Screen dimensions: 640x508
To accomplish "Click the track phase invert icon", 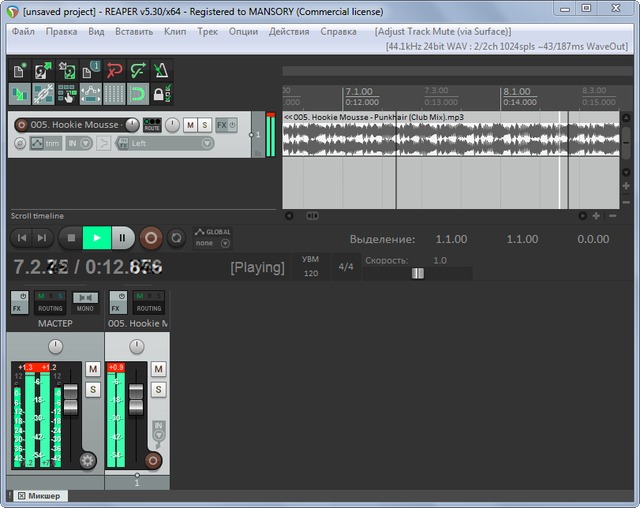I will coord(20,143).
